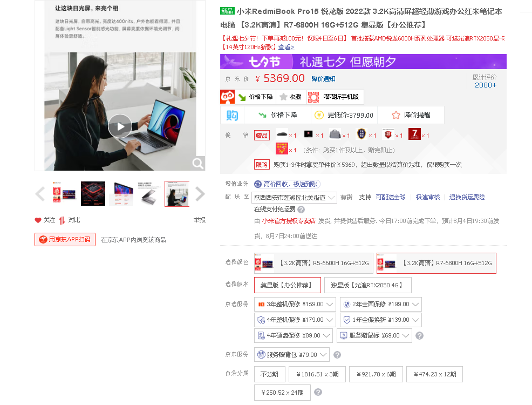Image resolution: width=532 pixels, height=405 pixels.
Task: Expand 4年整机保修 ¥179.00 dropdown
Action: click(295, 320)
